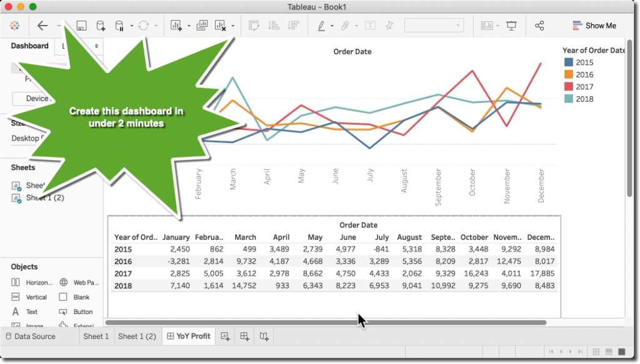Open the Pause Auto Updates dropdown arrow
The height and width of the screenshot is (364, 640).
pyautogui.click(x=131, y=26)
